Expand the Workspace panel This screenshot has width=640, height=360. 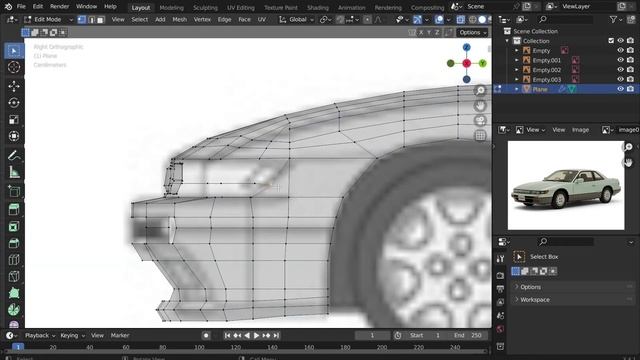(573, 300)
